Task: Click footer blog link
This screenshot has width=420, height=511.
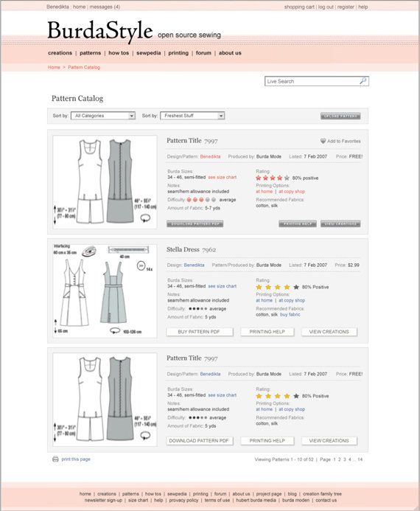Action: pos(293,494)
